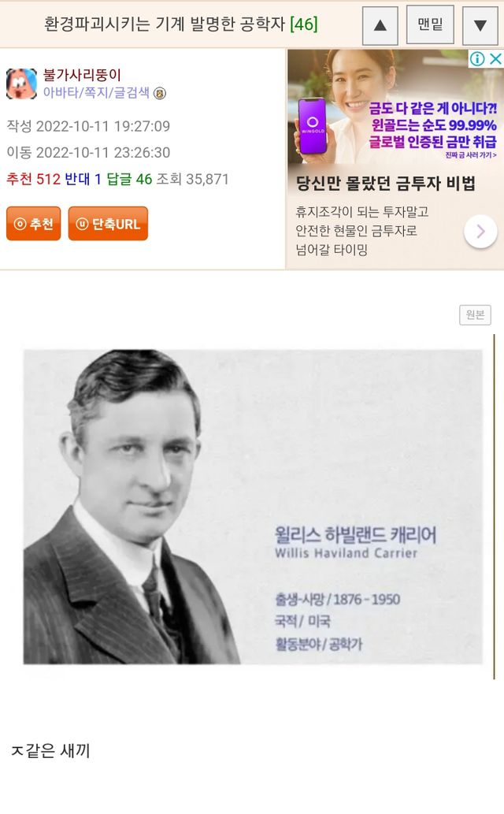Click the ad banner photo with phone

[395, 106]
